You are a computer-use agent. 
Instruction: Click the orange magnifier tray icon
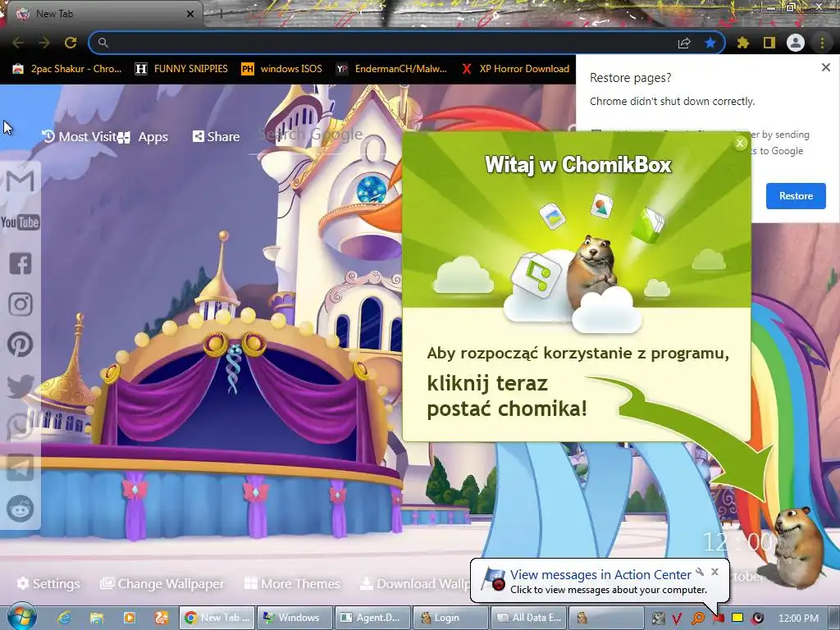(x=697, y=619)
